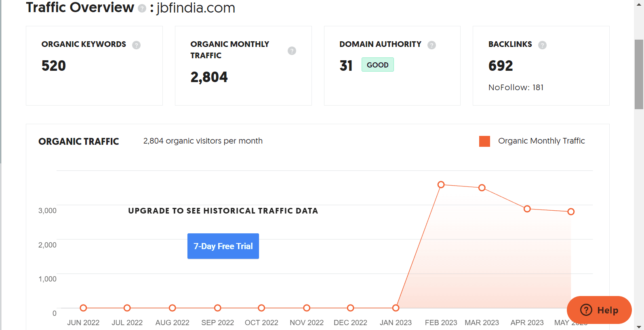The image size is (644, 330).
Task: Click the JUN 2022 axis label
Action: tap(83, 323)
